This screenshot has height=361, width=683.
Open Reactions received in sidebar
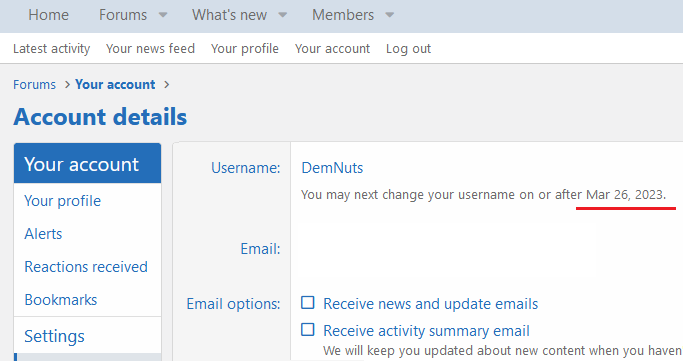[86, 267]
